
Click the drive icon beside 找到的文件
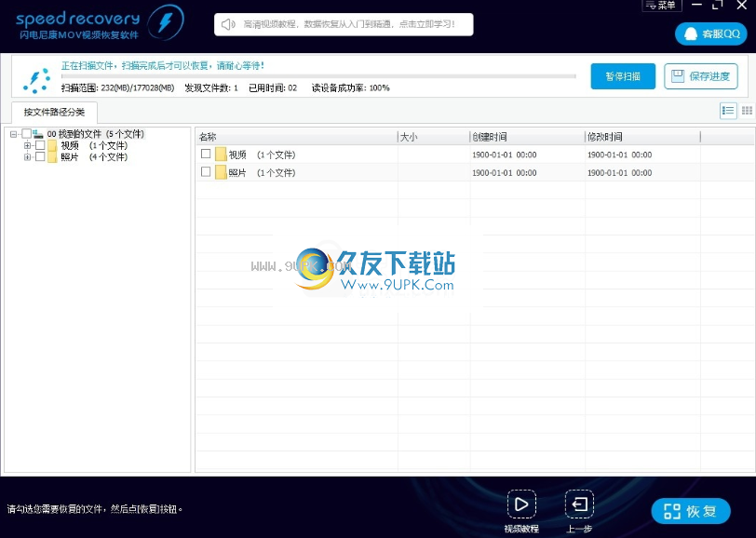click(38, 134)
